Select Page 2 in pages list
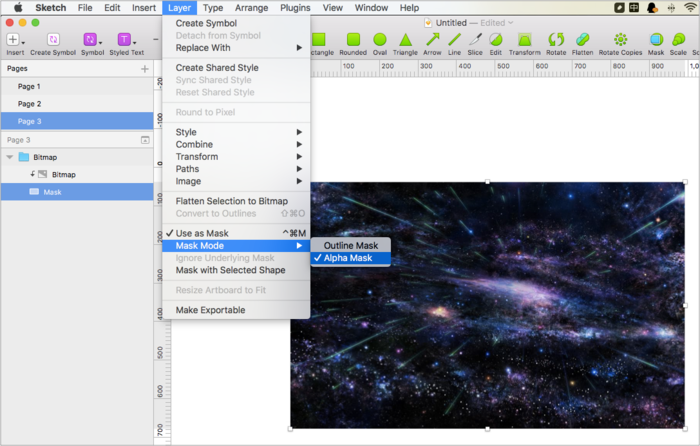This screenshot has width=700, height=446. point(77,104)
